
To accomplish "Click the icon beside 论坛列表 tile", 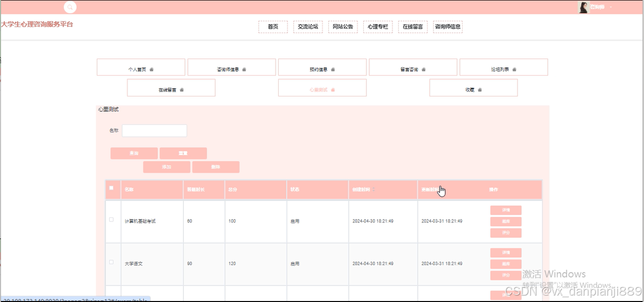I will tap(514, 69).
